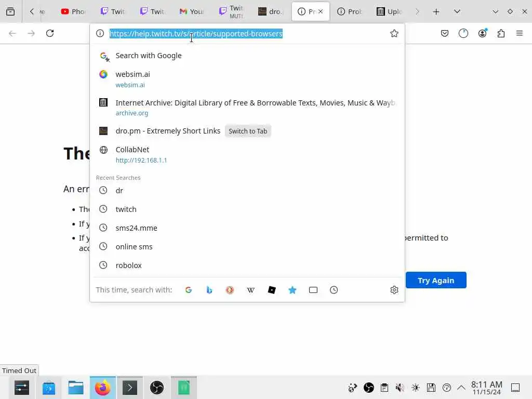
Task: Pick recent search 'online sms'
Action: [247, 246]
